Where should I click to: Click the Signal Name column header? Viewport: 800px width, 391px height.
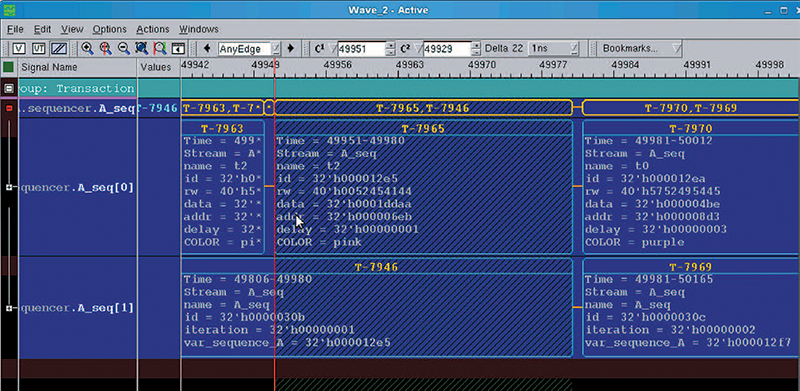77,67
